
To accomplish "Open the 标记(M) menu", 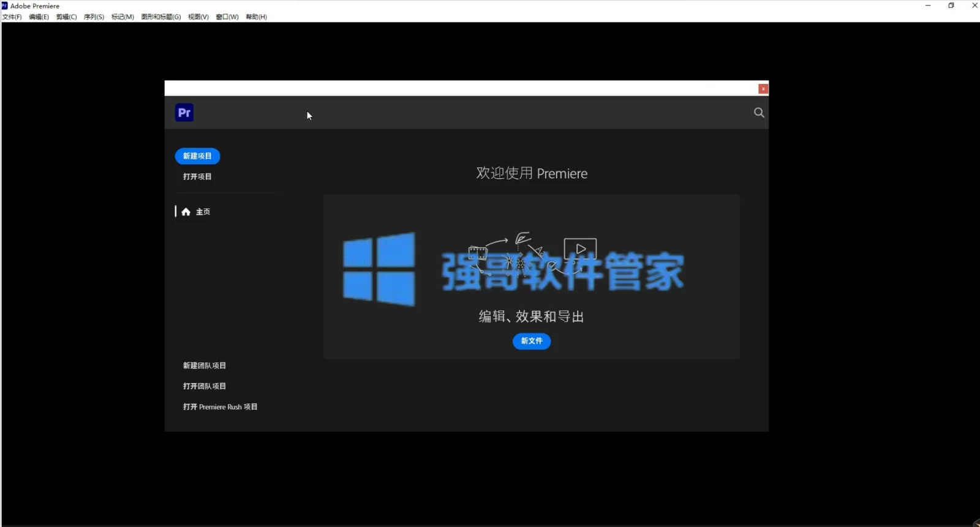I will [x=123, y=17].
